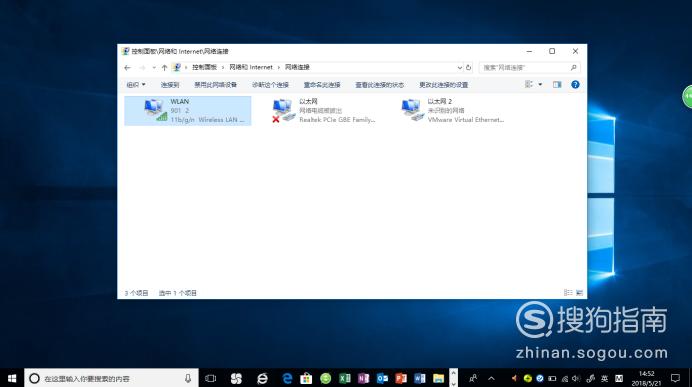692x387 pixels.
Task: Open the recent locations dropdown arrow
Action: point(154,68)
